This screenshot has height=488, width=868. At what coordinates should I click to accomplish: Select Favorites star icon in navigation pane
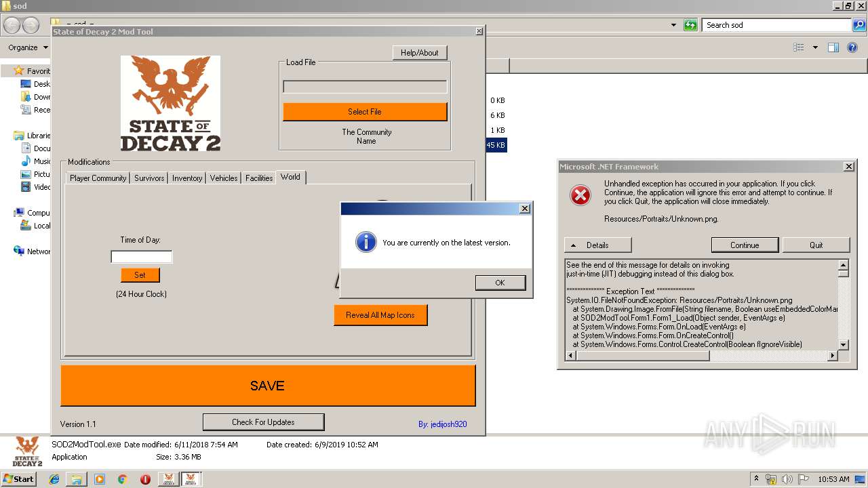pos(20,70)
